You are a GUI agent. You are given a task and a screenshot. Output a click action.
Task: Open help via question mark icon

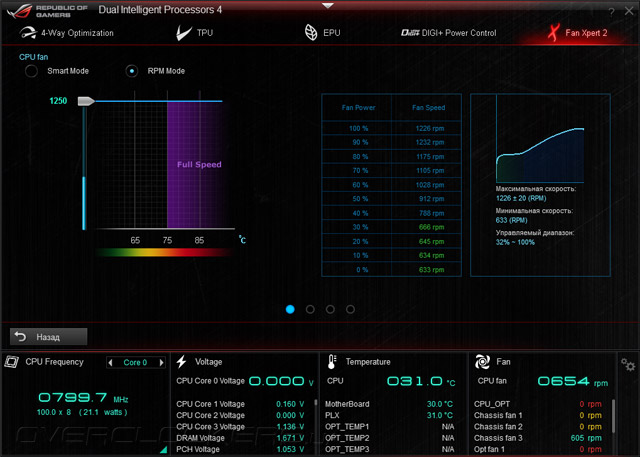pos(611,11)
